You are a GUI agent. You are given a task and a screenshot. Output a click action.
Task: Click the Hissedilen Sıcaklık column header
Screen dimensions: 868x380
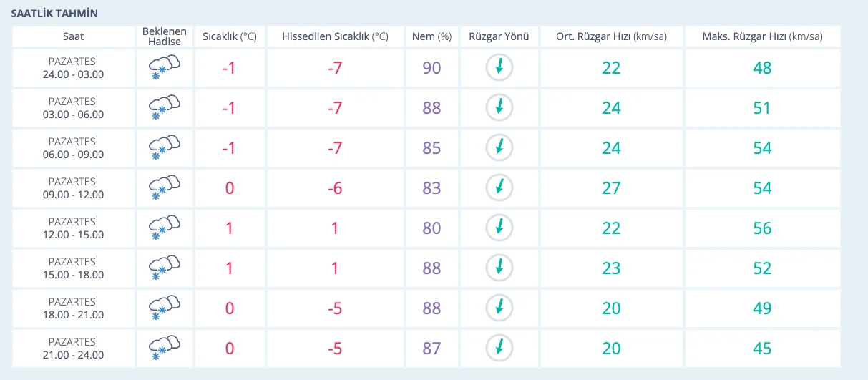pyautogui.click(x=335, y=36)
